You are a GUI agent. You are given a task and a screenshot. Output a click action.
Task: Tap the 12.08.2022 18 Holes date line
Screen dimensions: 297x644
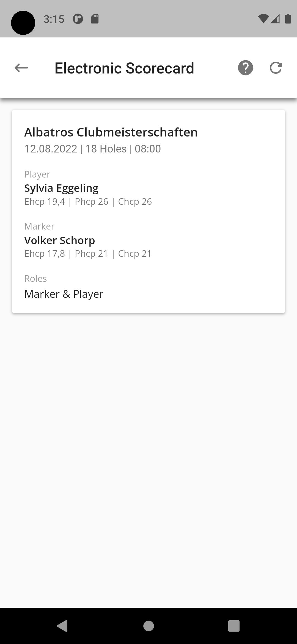coord(92,149)
